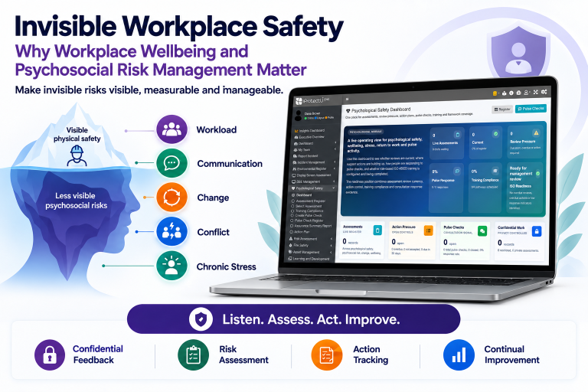
Task: Click the blue Continual Improvement chart icon
Action: pos(459,354)
